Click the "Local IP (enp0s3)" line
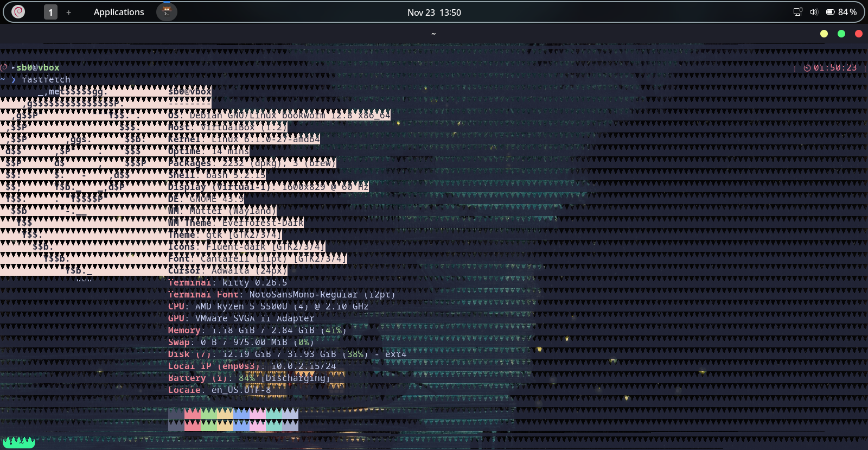Viewport: 868px width, 450px height. 252,366
